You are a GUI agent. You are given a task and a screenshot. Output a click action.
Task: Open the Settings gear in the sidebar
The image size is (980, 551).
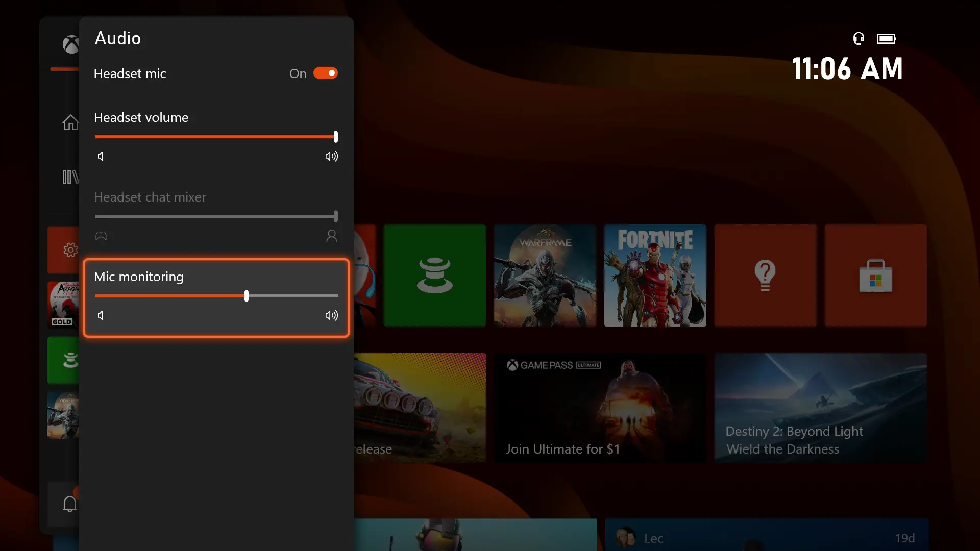tap(70, 249)
